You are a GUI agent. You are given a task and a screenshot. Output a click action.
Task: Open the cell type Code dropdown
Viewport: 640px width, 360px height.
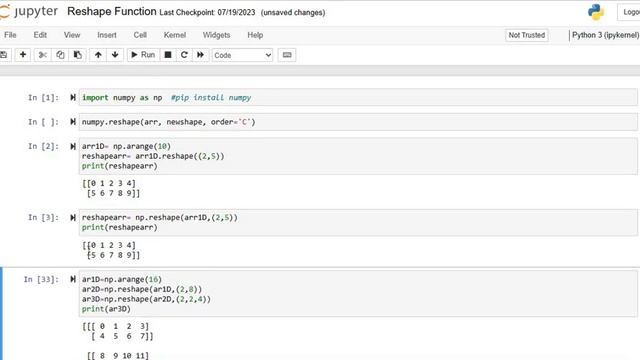(x=242, y=55)
